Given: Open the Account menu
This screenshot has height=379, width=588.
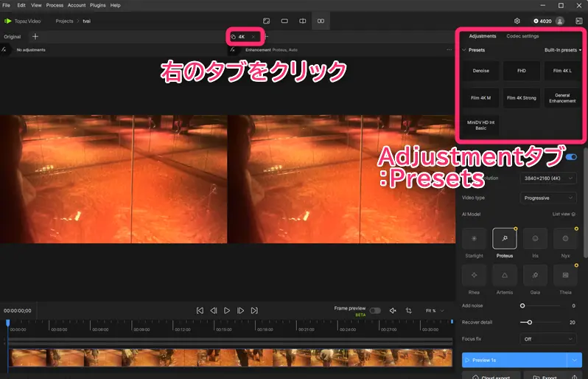Looking at the screenshot, I should (77, 5).
